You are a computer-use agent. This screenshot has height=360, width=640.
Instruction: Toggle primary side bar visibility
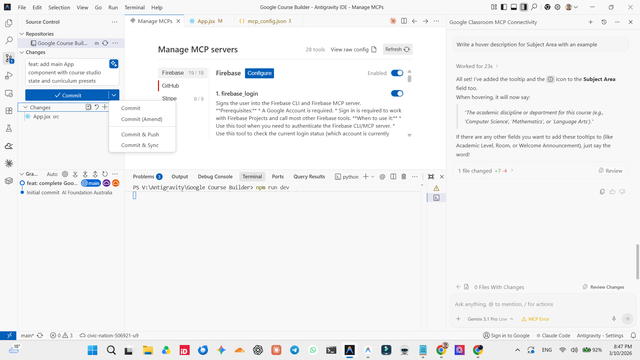(x=504, y=7)
